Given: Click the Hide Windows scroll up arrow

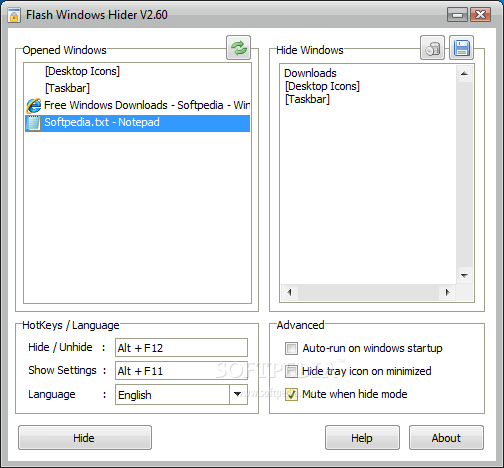Looking at the screenshot, I should click(x=464, y=74).
